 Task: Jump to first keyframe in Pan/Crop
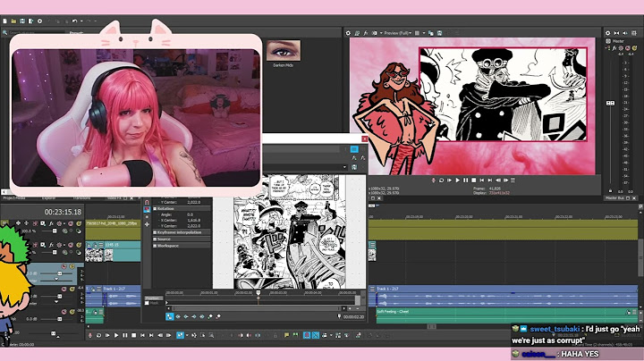(x=178, y=316)
